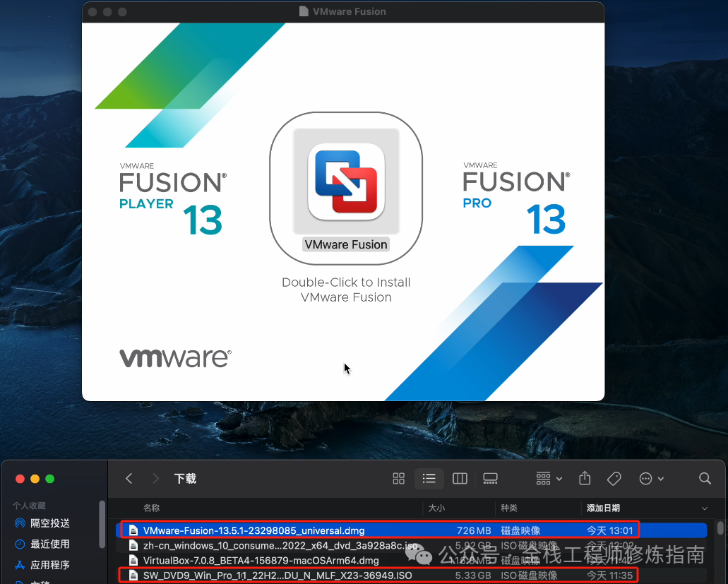This screenshot has width=728, height=584.
Task: Click the 今天 13:01 date cell
Action: pos(609,530)
